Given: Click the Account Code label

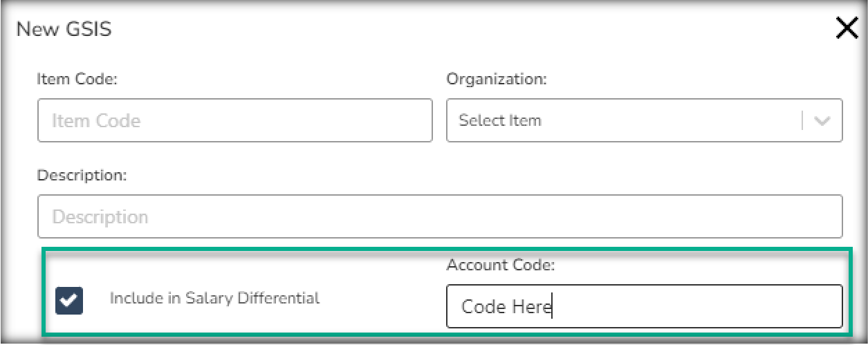Looking at the screenshot, I should [x=501, y=265].
